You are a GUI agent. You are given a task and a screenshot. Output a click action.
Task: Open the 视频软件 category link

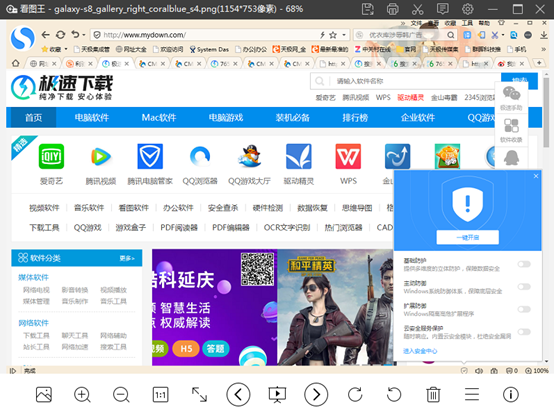tap(44, 208)
